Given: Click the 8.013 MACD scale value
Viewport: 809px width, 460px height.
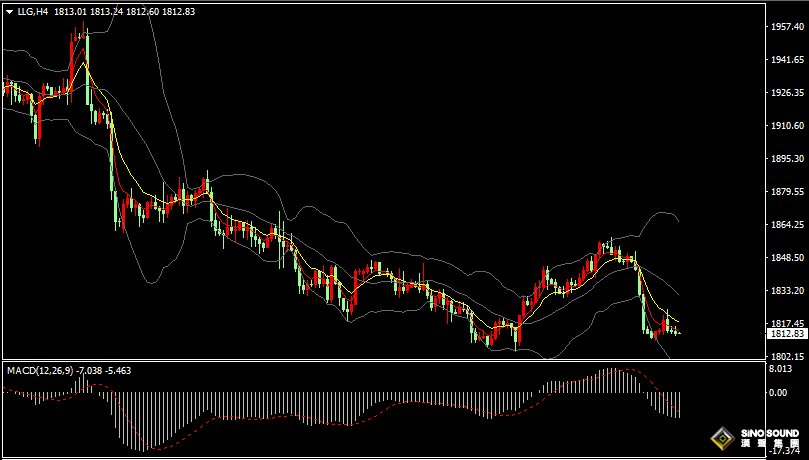Looking at the screenshot, I should click(x=780, y=369).
